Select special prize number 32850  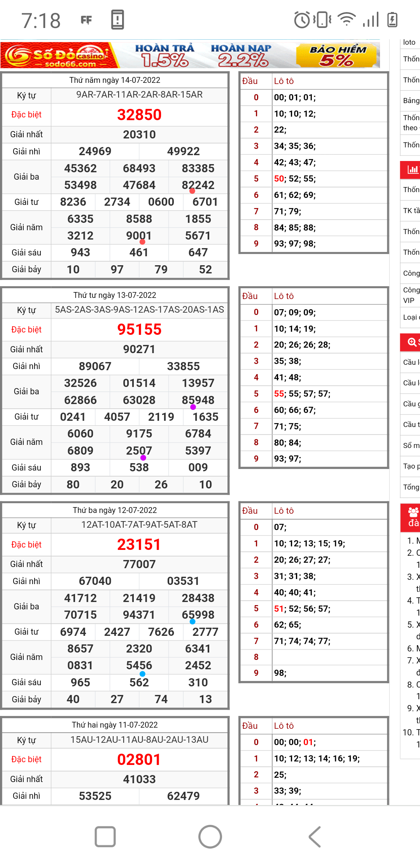pos(139,115)
